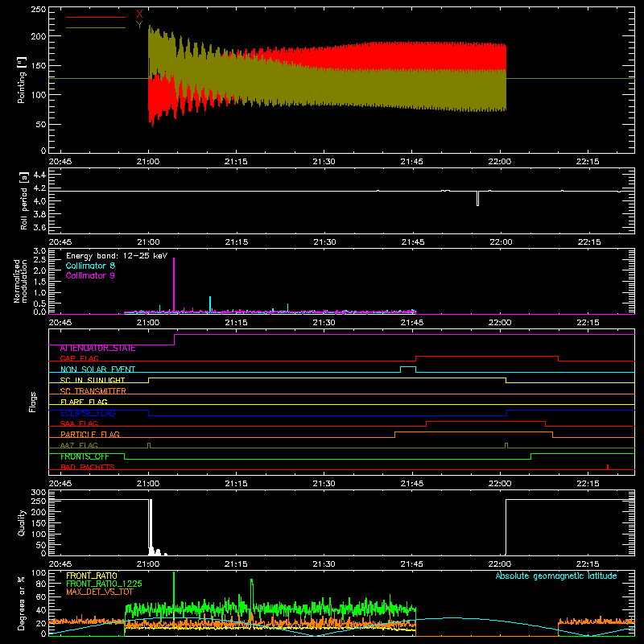Select the 'Energy band: 12-25 keV' text
Viewport: 644px width, 644px height.
tap(117, 256)
